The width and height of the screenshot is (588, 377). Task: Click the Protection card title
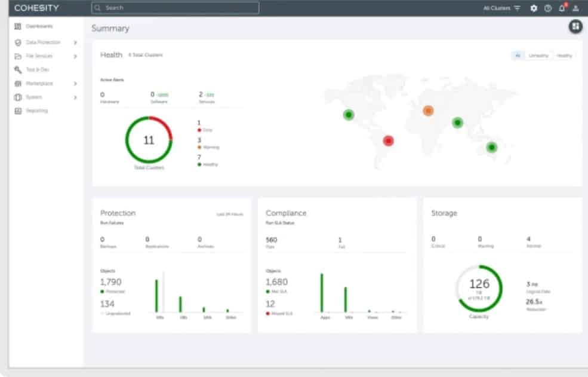118,213
